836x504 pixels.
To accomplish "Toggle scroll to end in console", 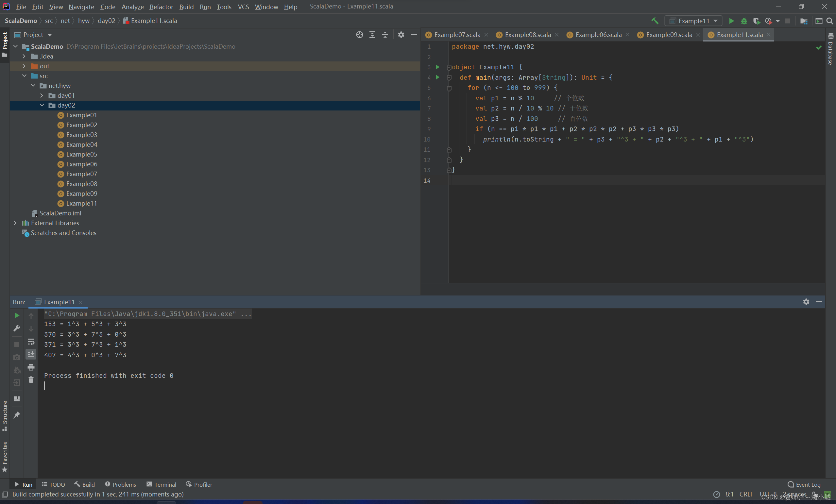I will [x=31, y=354].
